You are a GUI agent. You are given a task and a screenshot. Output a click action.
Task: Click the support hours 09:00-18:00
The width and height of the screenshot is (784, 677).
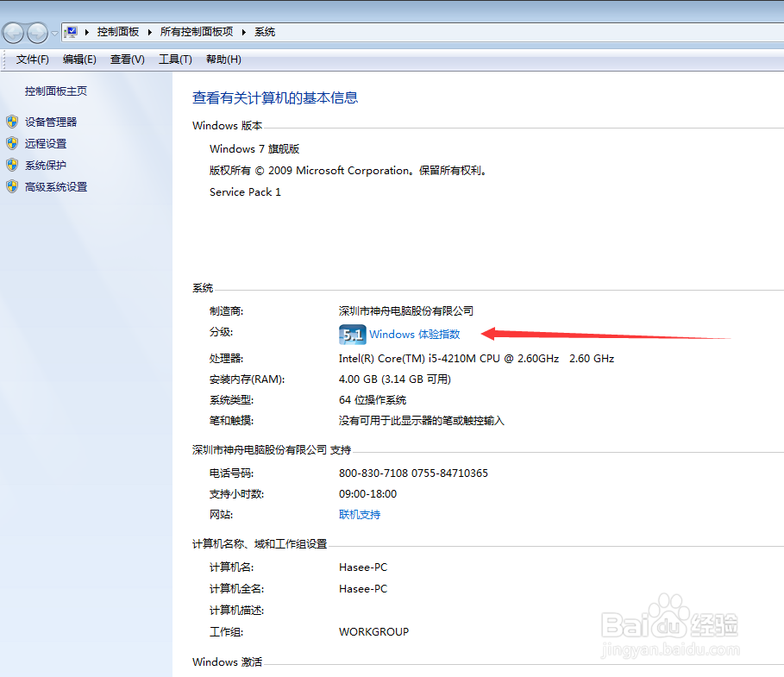368,494
